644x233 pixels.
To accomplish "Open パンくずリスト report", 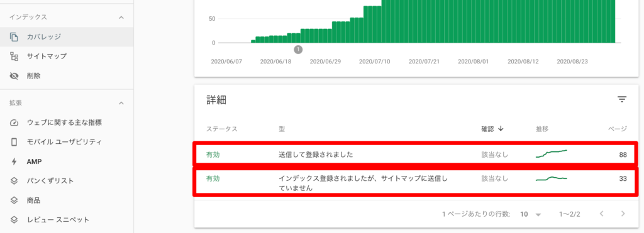I will pos(67,181).
